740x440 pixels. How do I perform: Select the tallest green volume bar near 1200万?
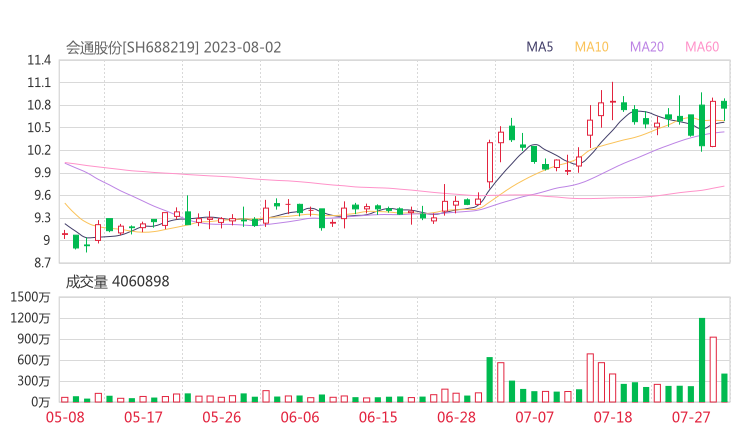click(702, 360)
